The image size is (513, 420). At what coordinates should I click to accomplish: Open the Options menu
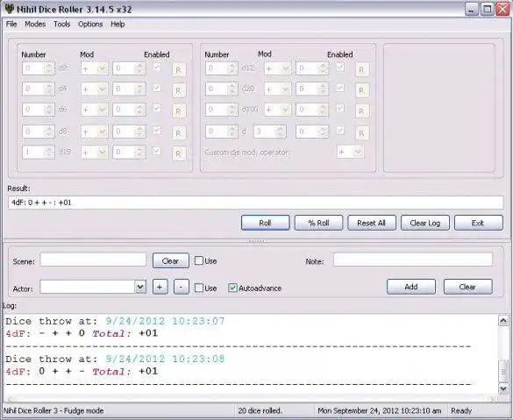click(x=90, y=24)
